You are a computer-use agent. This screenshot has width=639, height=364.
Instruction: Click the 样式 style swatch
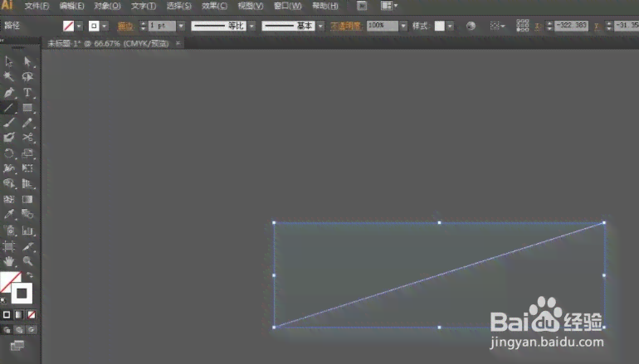[439, 26]
